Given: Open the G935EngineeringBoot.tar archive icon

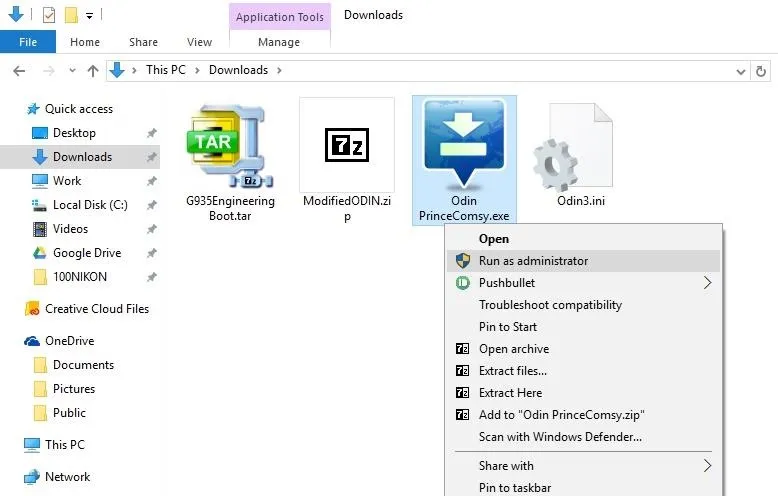Looking at the screenshot, I should point(230,146).
